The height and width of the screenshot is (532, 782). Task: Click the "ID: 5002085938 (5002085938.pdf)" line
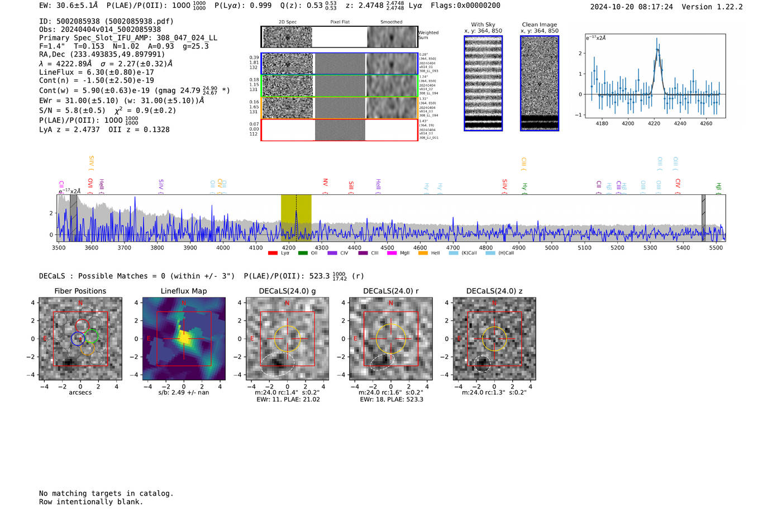tap(106, 21)
